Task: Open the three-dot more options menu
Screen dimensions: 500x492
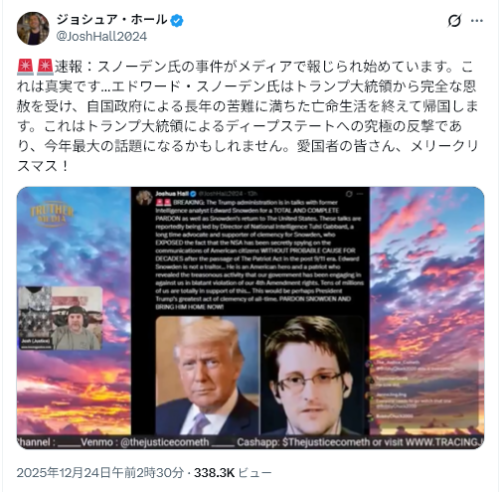Action: coord(477,21)
